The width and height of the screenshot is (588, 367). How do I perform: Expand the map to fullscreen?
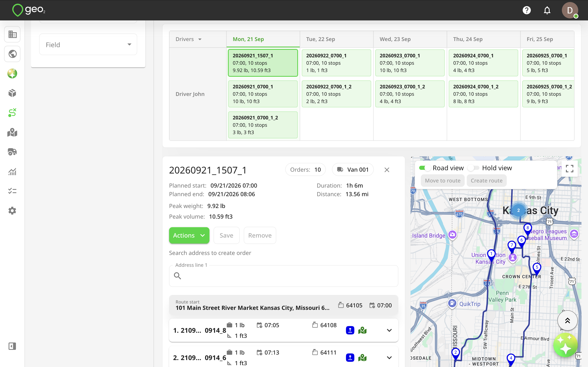[x=570, y=168]
